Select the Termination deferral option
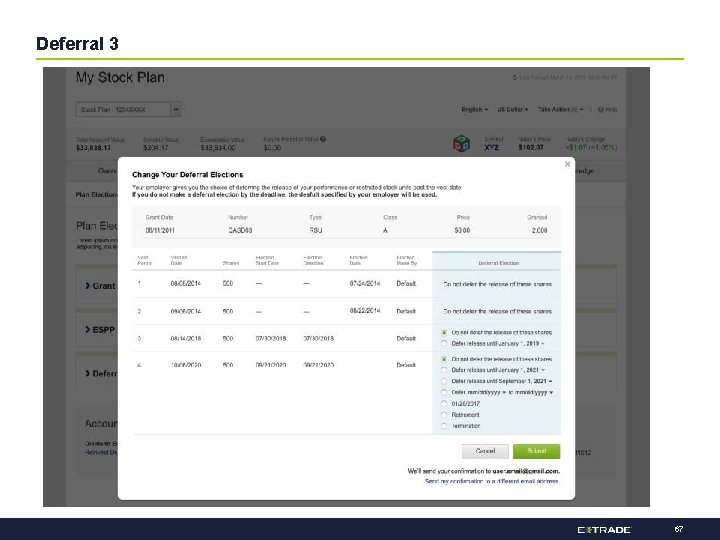Image resolution: width=720 pixels, height=540 pixels. (444, 426)
